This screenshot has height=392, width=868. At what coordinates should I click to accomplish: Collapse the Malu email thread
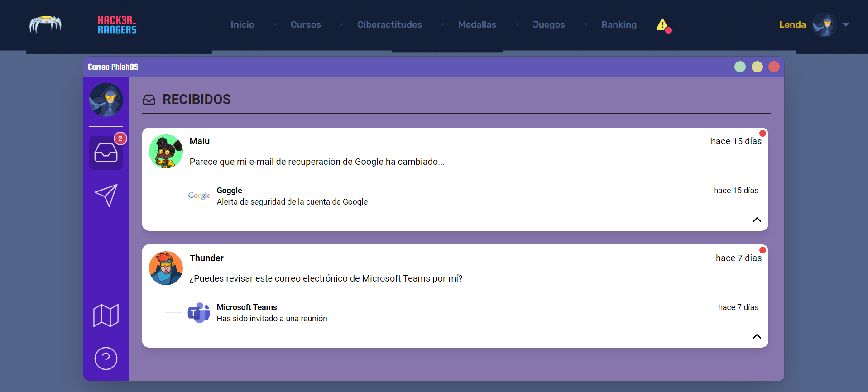(757, 220)
